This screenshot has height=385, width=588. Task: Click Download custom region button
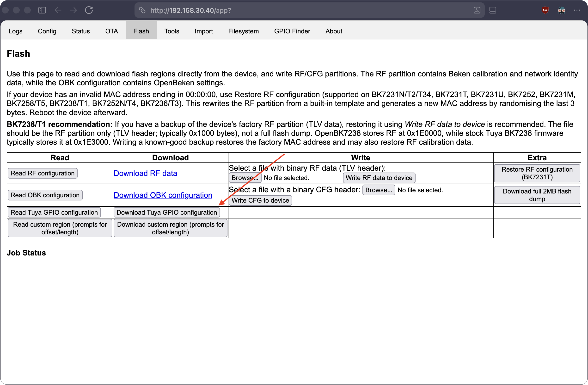171,228
